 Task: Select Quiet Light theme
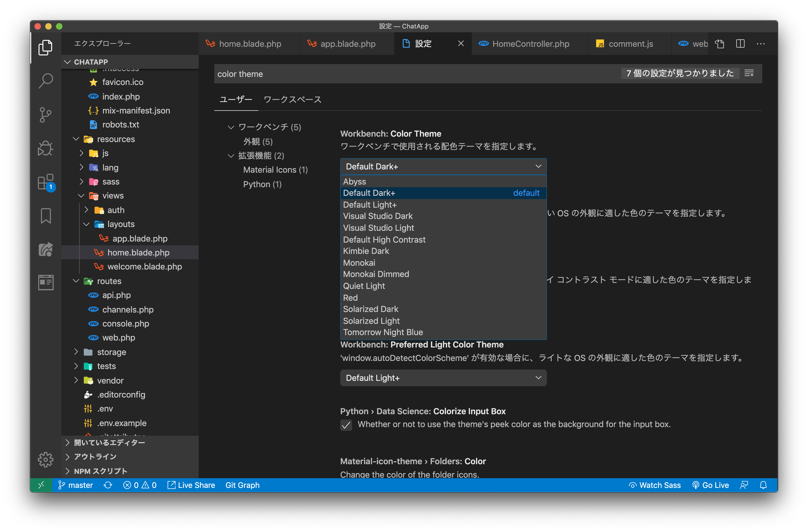tap(443, 286)
